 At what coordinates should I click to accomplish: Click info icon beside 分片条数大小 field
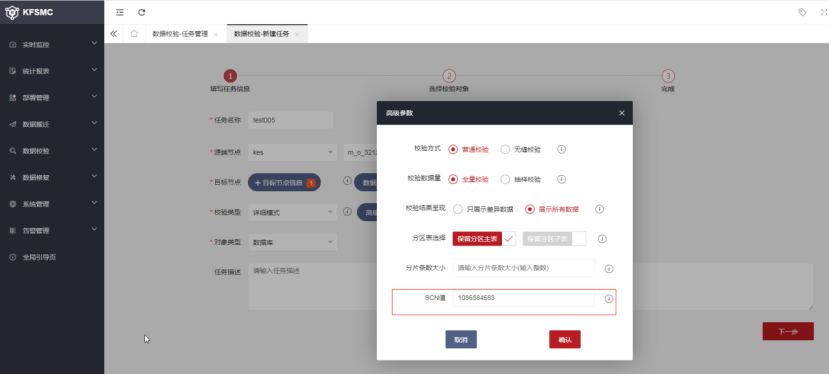609,269
